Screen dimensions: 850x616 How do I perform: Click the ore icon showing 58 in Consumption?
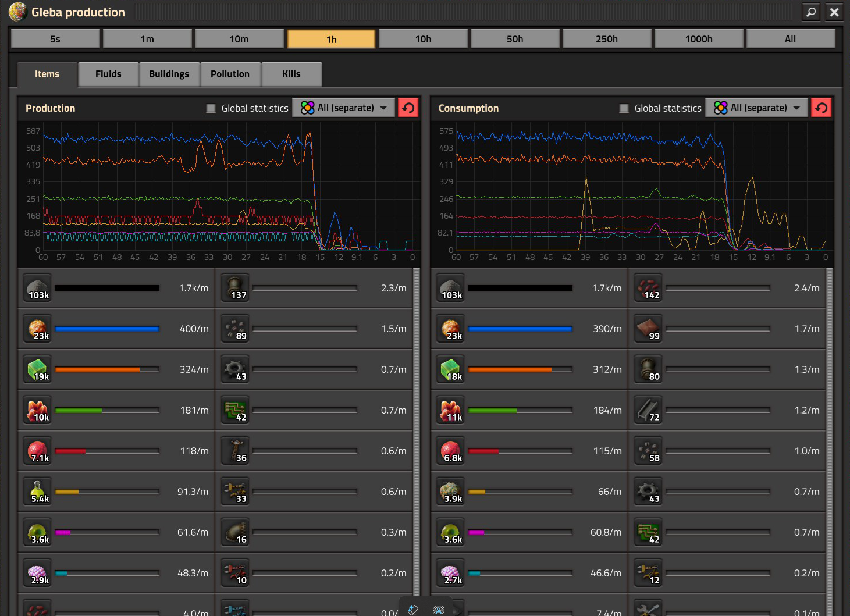point(649,451)
